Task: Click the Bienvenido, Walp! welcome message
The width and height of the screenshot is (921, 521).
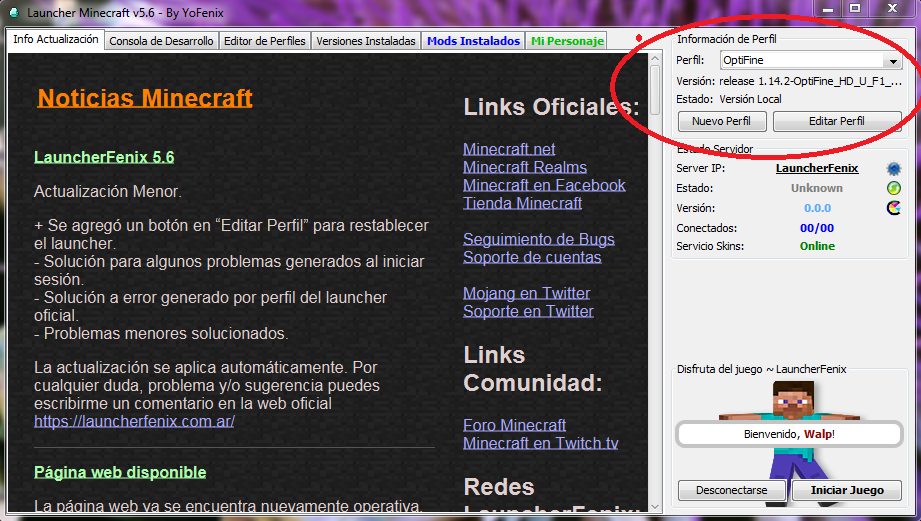Action: click(x=789, y=434)
